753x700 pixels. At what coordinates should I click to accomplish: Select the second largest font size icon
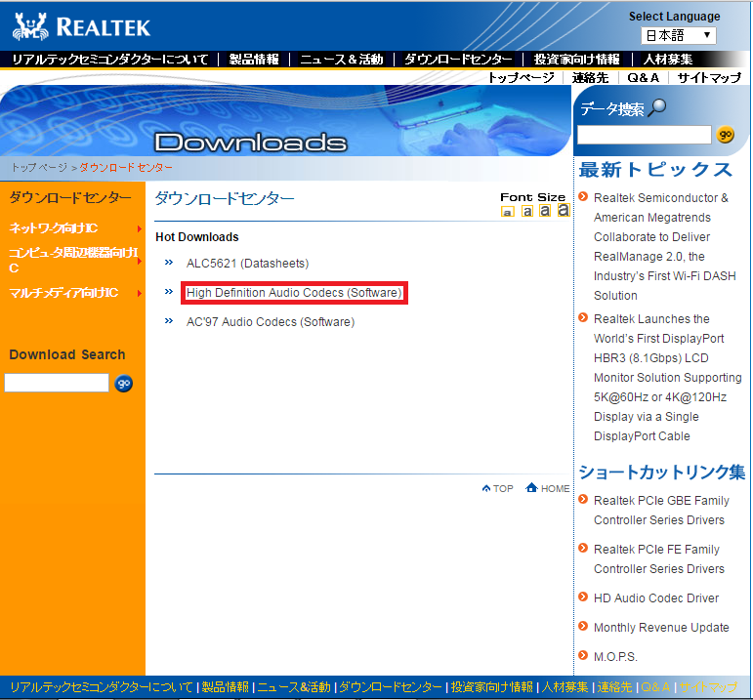tap(545, 210)
